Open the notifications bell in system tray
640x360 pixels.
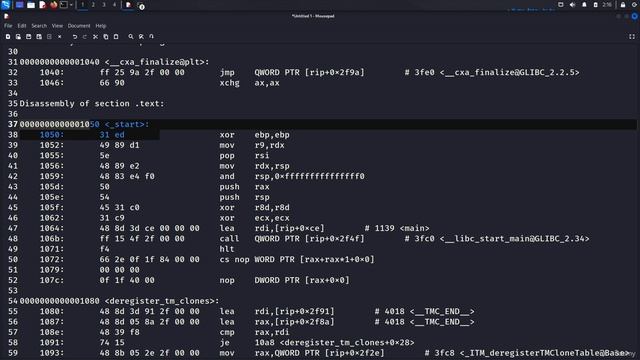(584, 5)
